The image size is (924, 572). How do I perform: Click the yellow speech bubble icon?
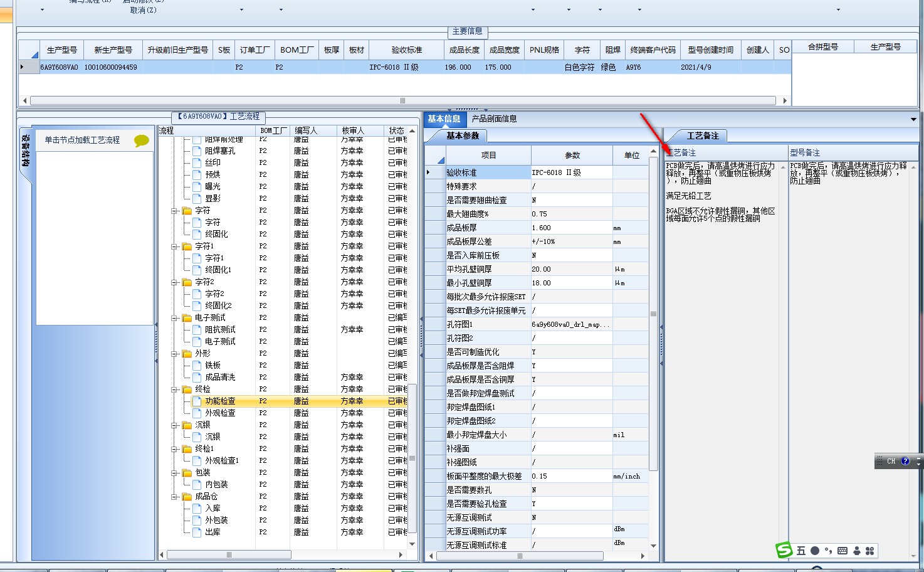pyautogui.click(x=142, y=140)
